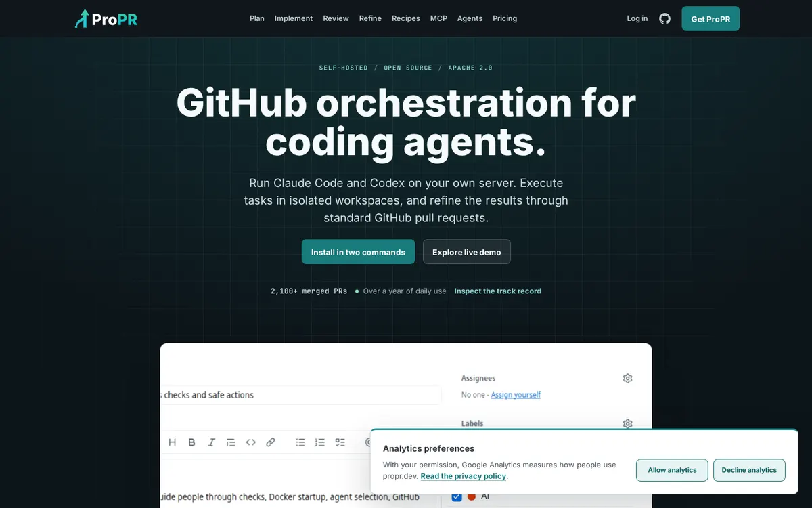Click the "Over a year of daily use" text
This screenshot has height=508, width=812.
tap(405, 291)
